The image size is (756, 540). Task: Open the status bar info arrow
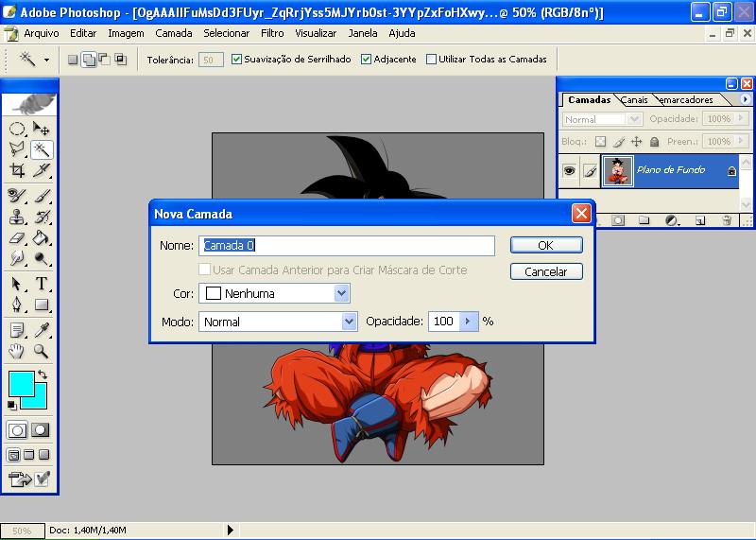pos(231,530)
